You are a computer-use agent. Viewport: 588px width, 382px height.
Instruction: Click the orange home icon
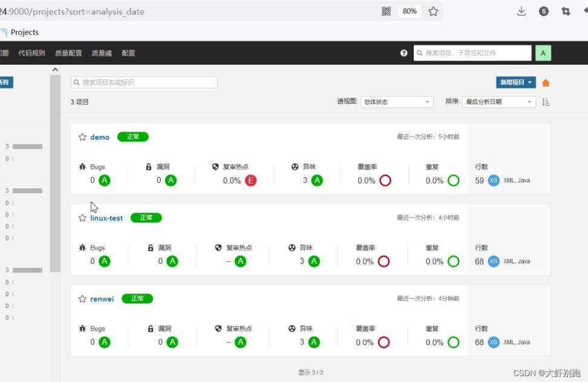546,83
